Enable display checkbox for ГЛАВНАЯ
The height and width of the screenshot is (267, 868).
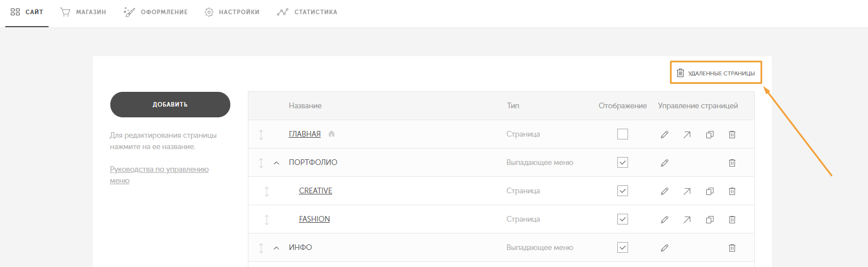pyautogui.click(x=622, y=134)
